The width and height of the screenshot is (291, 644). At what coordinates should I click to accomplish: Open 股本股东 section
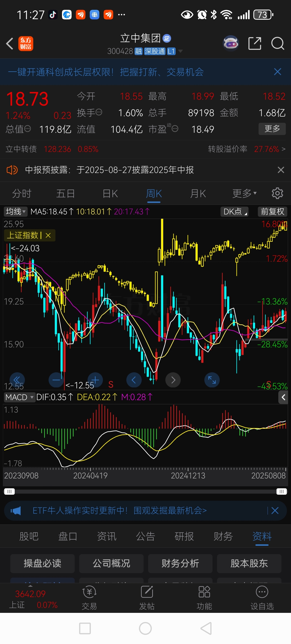[x=249, y=563]
